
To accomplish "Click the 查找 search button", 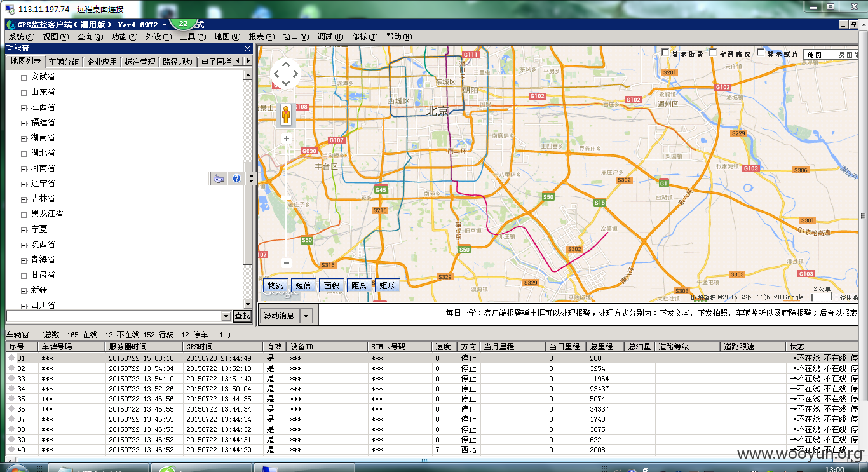I will pyautogui.click(x=242, y=316).
